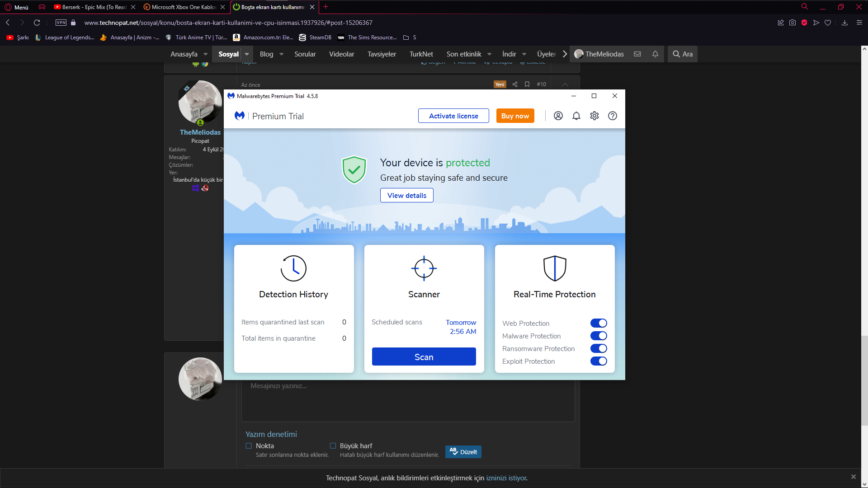The image size is (868, 488).
Task: Toggle Web Protection switch
Action: pyautogui.click(x=599, y=323)
